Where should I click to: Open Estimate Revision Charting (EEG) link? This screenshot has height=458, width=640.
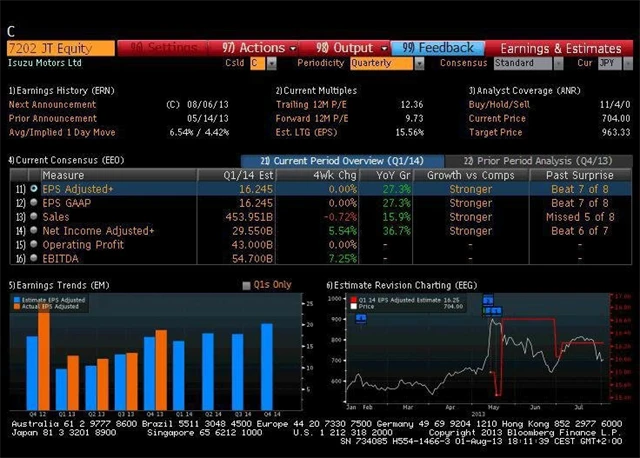click(402, 285)
